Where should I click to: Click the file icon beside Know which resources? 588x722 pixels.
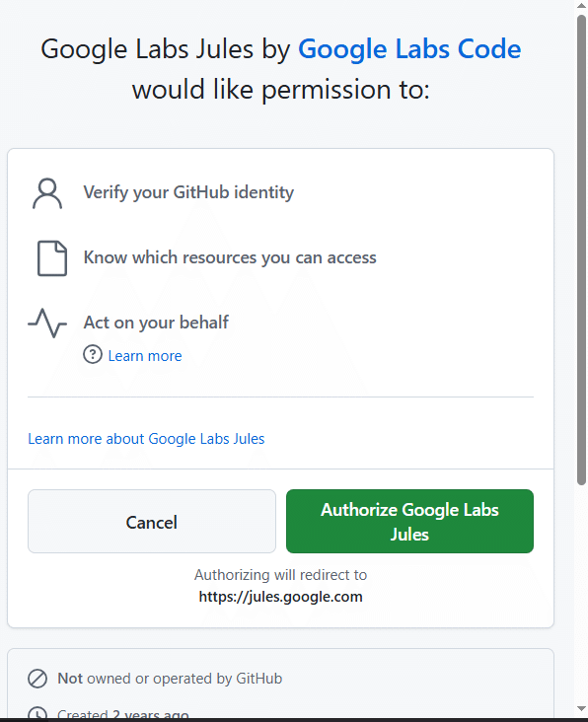[52, 258]
